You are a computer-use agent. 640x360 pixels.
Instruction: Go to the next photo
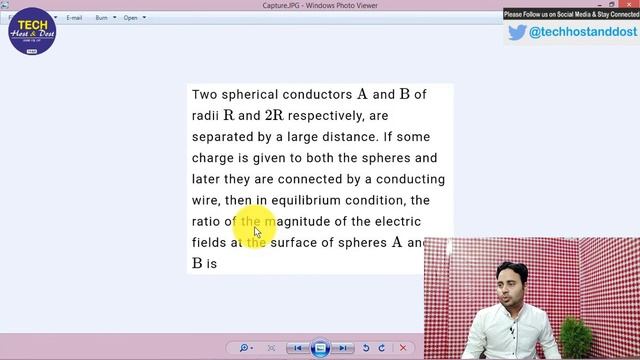pos(342,348)
